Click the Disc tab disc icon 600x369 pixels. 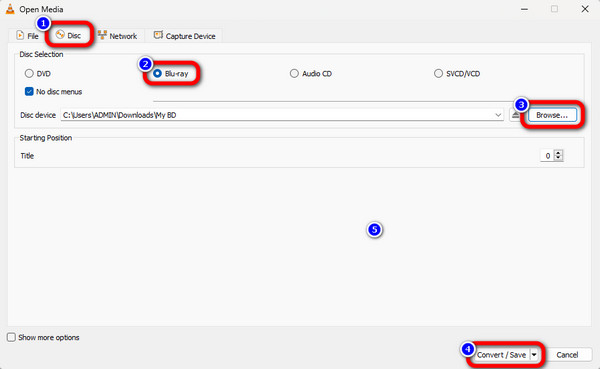(x=60, y=35)
